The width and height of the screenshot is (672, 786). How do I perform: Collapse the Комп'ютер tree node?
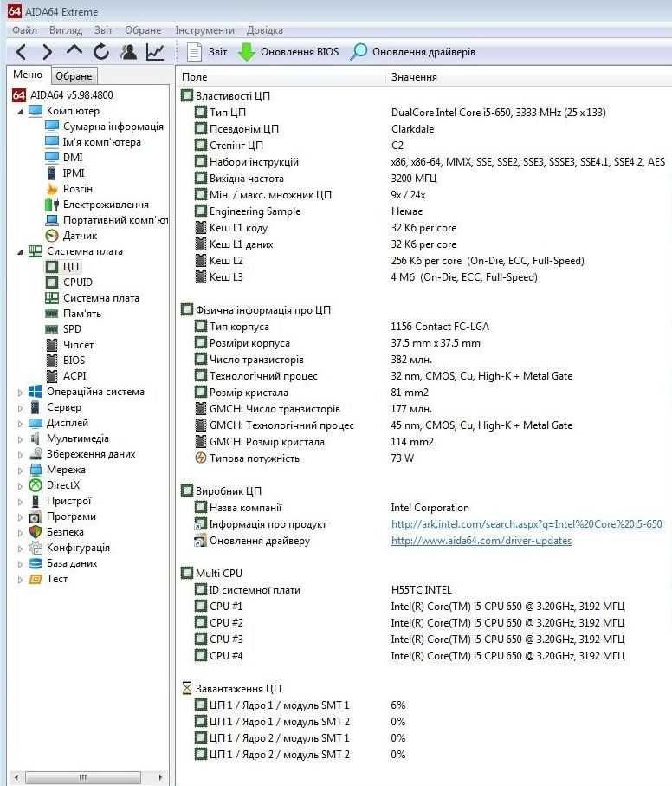pyautogui.click(x=20, y=111)
